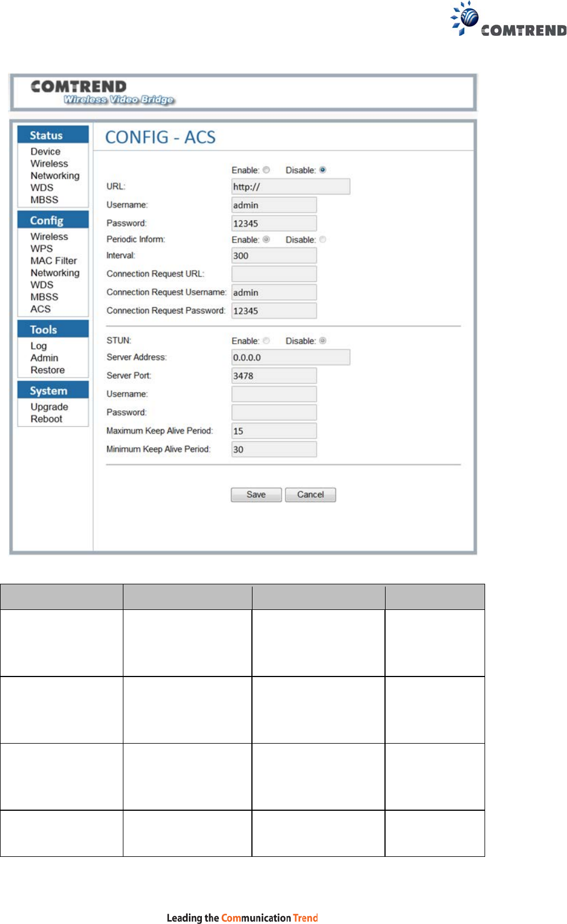Open the Status menu header
This screenshot has height=924, width=567.
click(x=53, y=135)
